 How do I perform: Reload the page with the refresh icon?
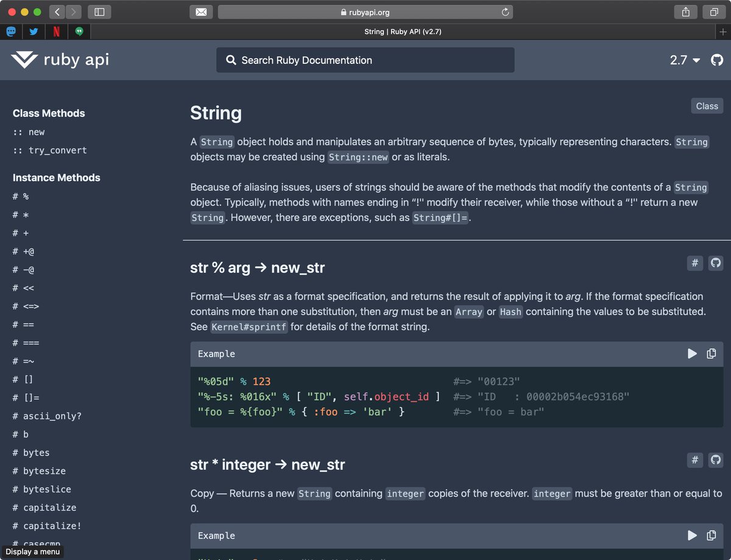coord(504,12)
